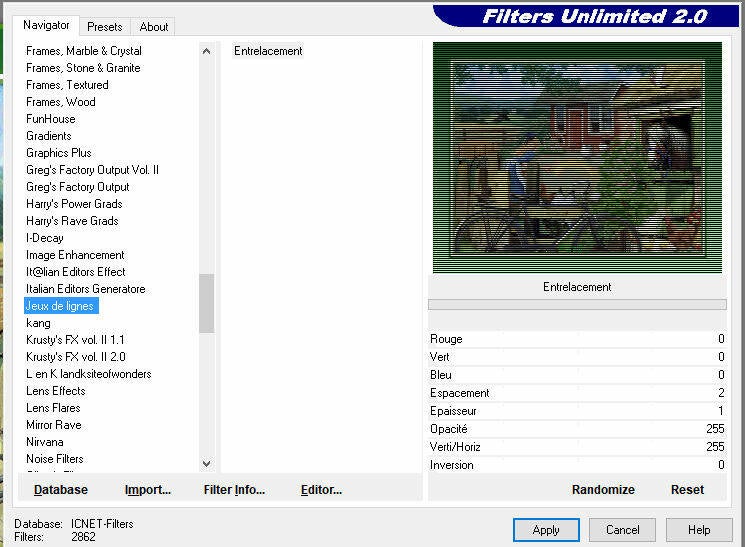Viewport: 745px width, 547px height.
Task: Reset the filter parameters
Action: [x=687, y=490]
